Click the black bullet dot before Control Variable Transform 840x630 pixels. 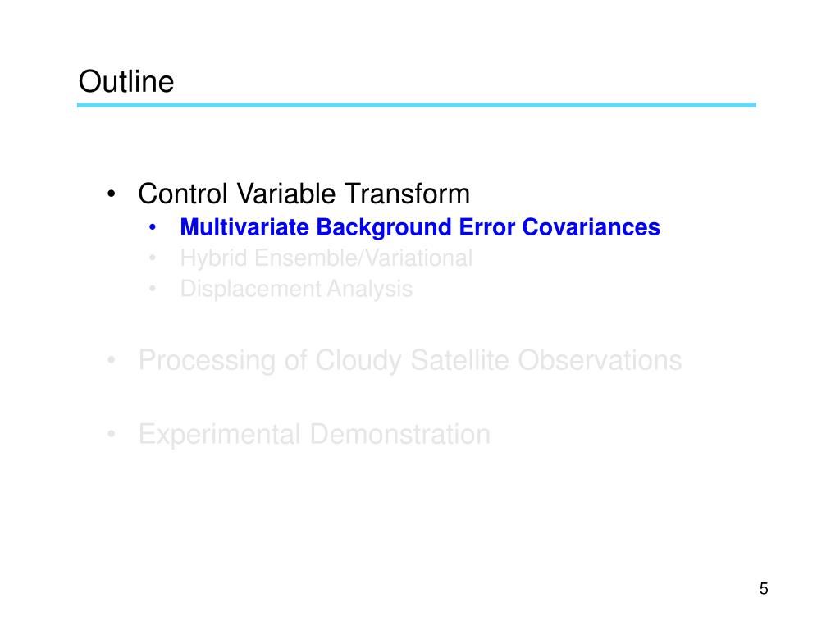pos(111,194)
